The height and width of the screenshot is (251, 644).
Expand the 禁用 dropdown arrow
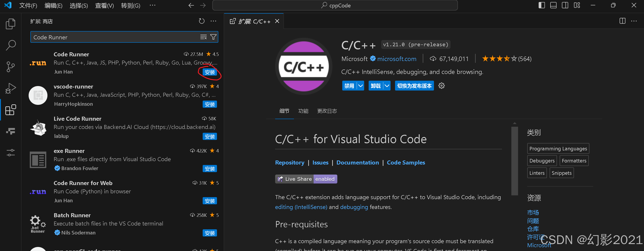[361, 86]
